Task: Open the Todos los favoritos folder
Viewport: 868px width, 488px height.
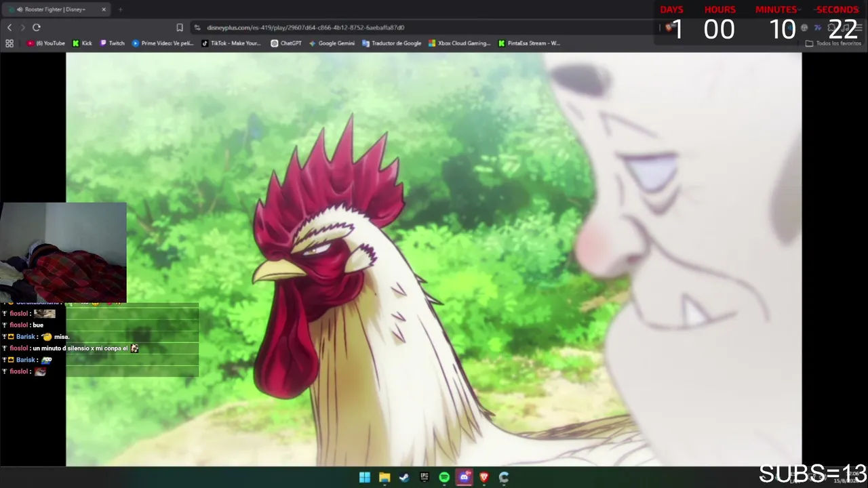Action: (833, 43)
